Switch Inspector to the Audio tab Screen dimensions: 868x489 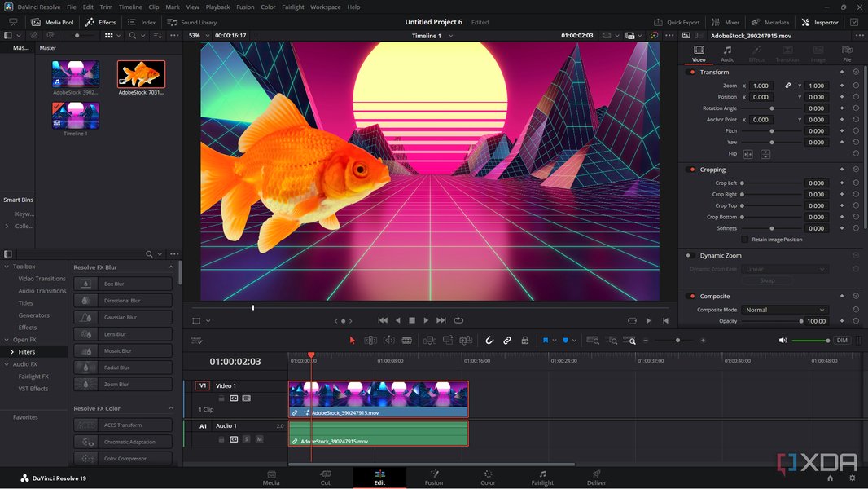(727, 54)
